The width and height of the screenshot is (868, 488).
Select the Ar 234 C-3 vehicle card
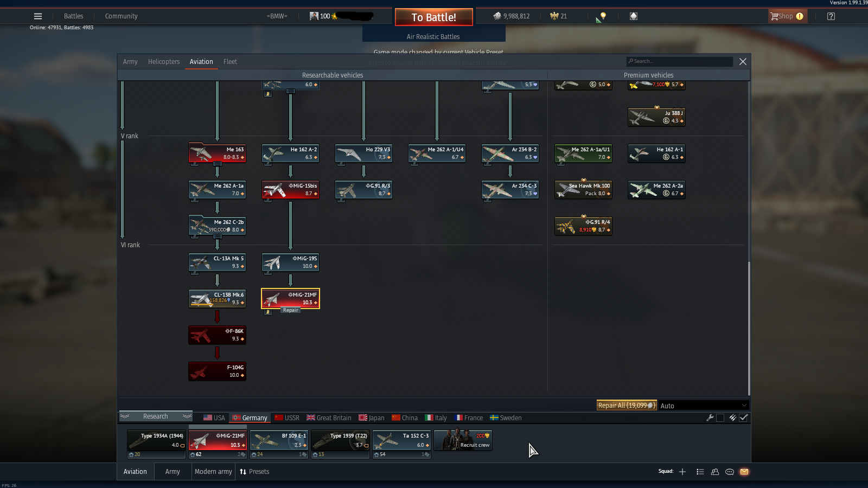click(x=510, y=189)
